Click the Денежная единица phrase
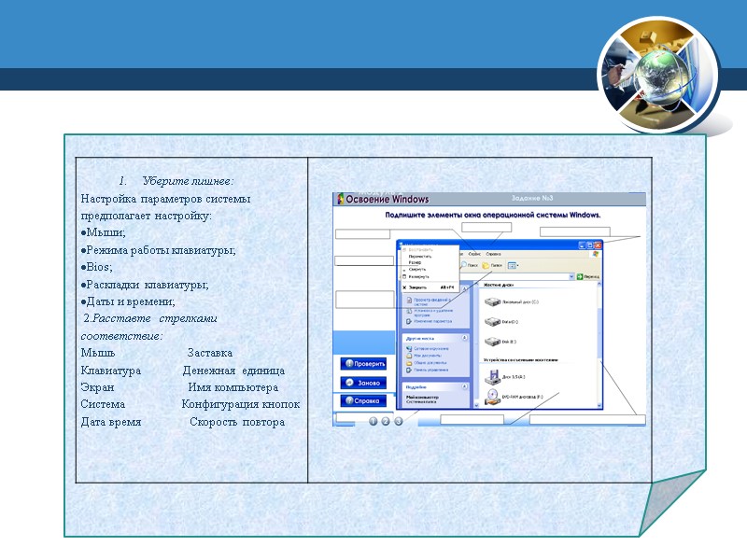Screen dimensions: 747x560 (x=233, y=371)
